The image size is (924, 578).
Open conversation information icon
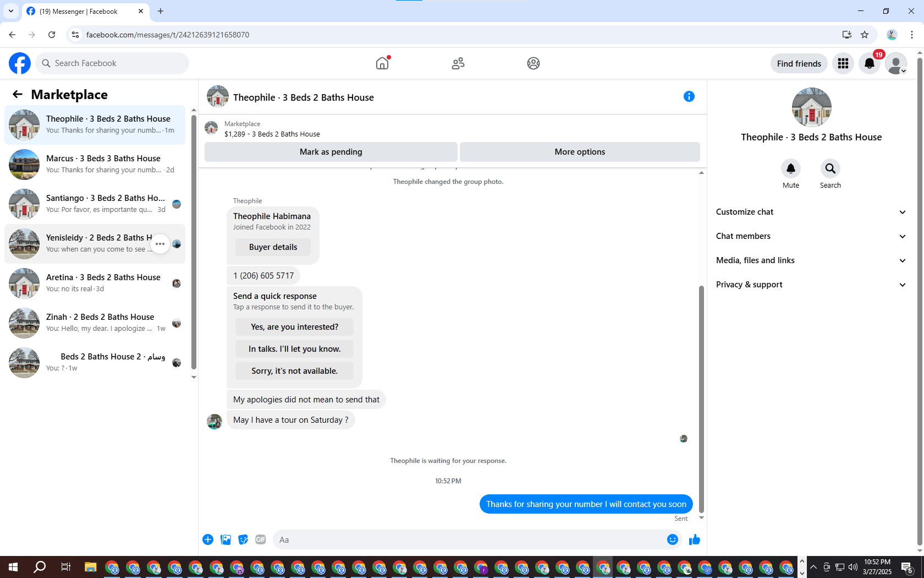pyautogui.click(x=689, y=96)
